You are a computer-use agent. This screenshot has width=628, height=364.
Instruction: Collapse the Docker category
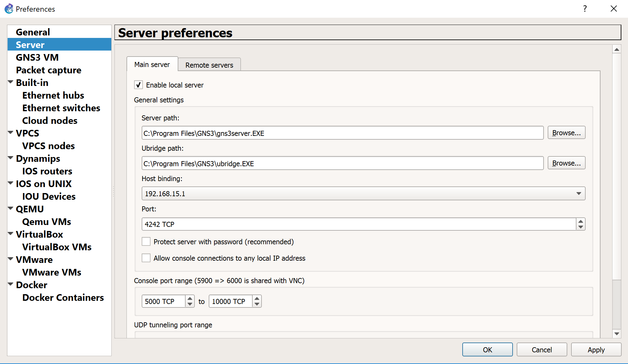click(10, 284)
